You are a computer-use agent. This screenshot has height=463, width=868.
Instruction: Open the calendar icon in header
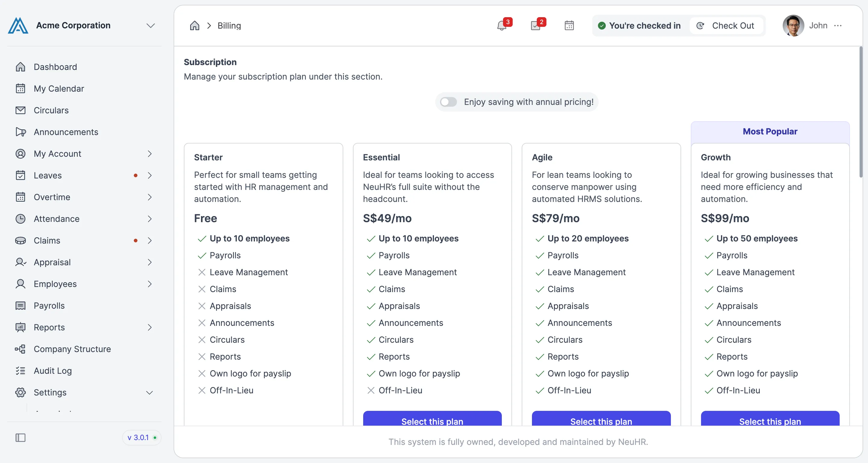coord(569,26)
